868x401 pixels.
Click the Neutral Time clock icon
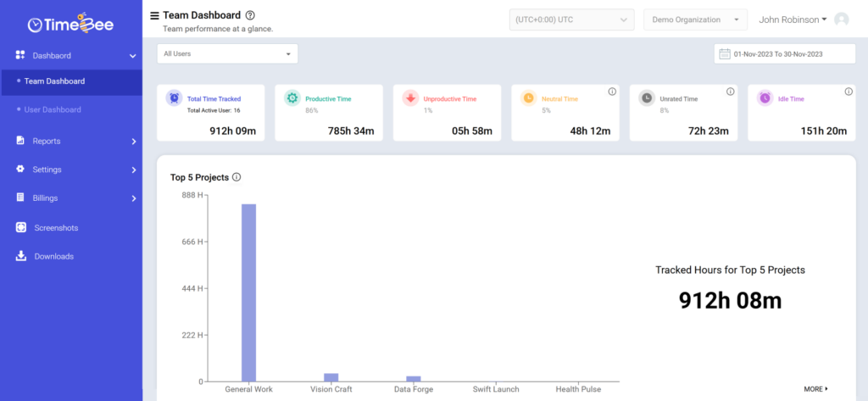pos(529,98)
